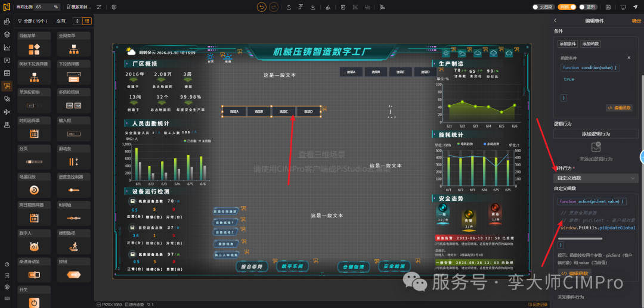The image size is (644, 308).
Task: Select the 按钮 component
Action: pyautogui.click(x=75, y=270)
